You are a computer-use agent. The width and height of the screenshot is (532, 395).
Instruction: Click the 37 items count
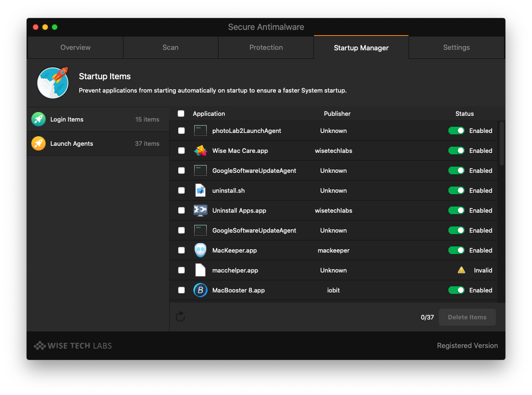click(x=147, y=143)
